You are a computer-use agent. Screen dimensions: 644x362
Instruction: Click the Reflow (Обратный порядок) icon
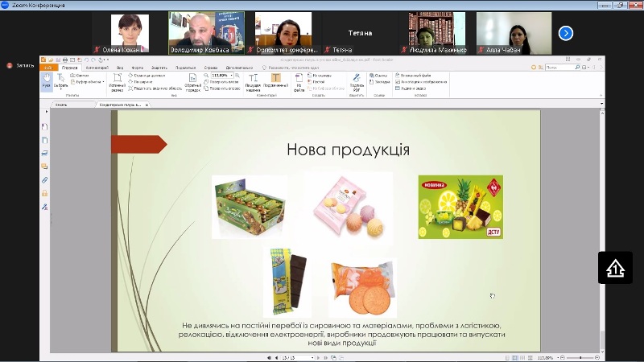coord(192,82)
